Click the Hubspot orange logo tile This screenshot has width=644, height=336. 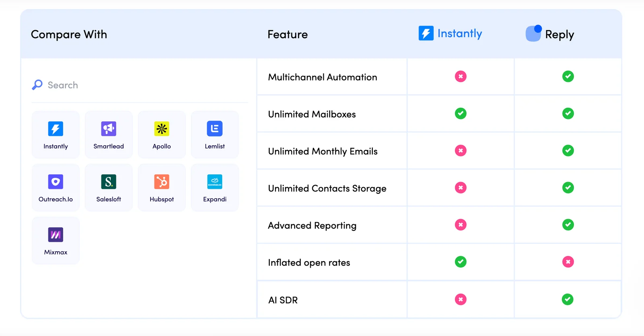click(x=161, y=182)
